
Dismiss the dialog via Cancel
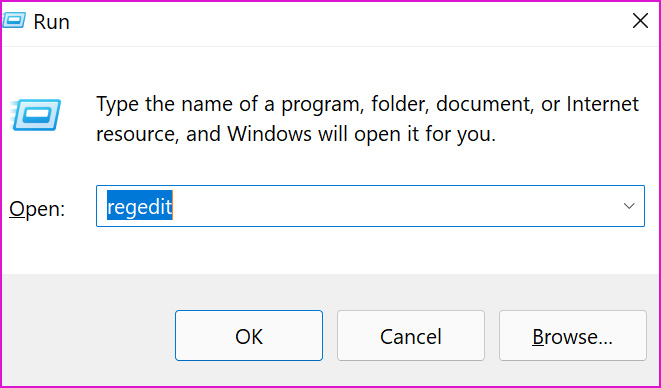pyautogui.click(x=411, y=336)
